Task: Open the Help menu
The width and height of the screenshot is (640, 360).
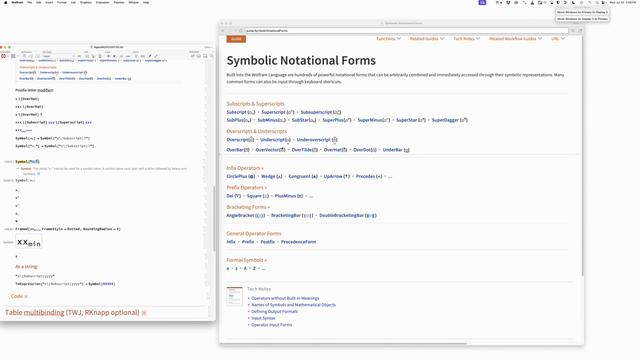Action: point(146,2)
